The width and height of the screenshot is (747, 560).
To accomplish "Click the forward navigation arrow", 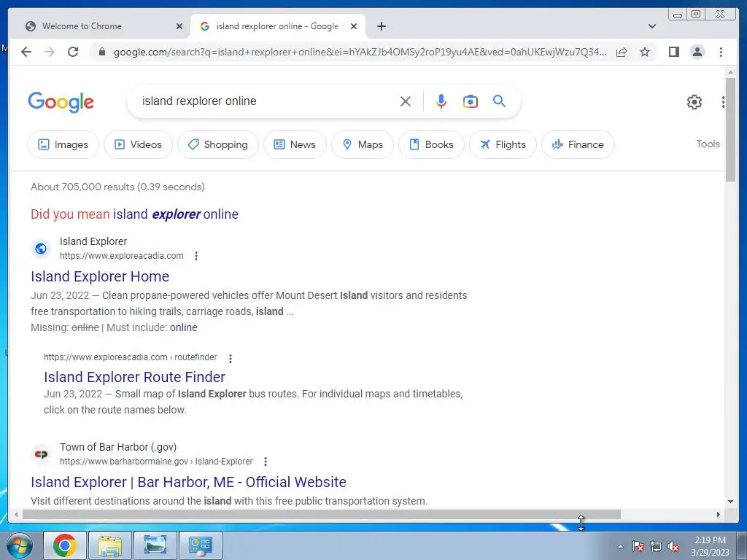I will 50,52.
